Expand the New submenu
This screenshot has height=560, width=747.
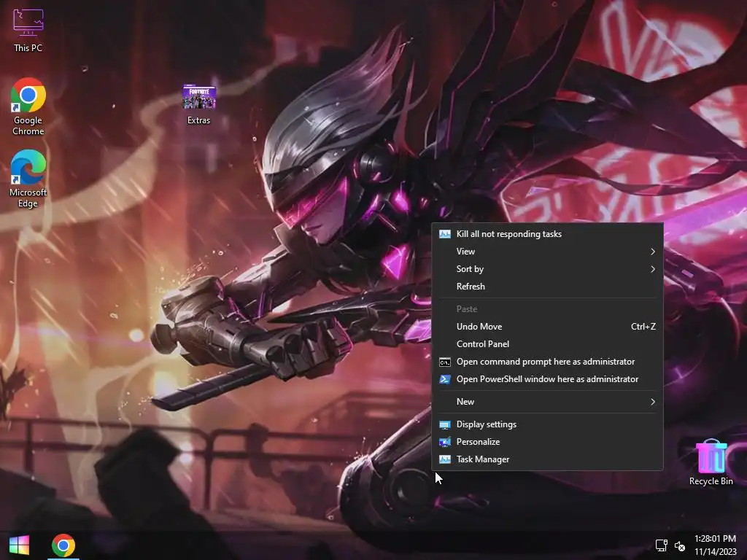pos(547,402)
